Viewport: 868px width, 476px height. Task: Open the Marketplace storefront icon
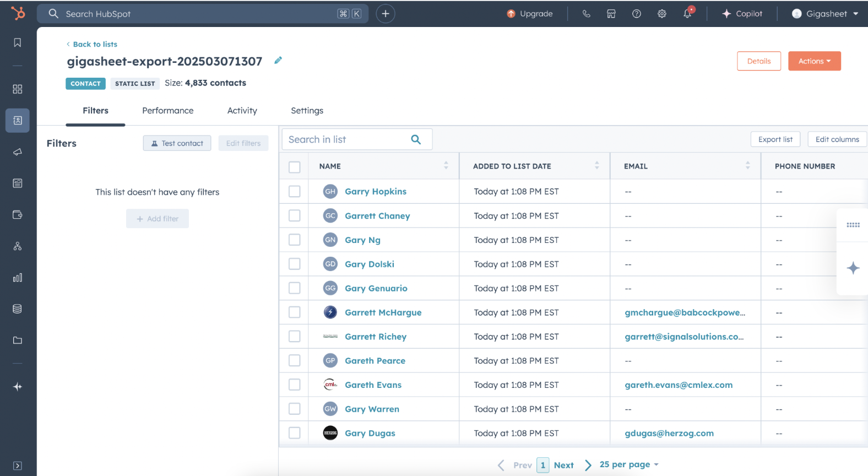[611, 14]
